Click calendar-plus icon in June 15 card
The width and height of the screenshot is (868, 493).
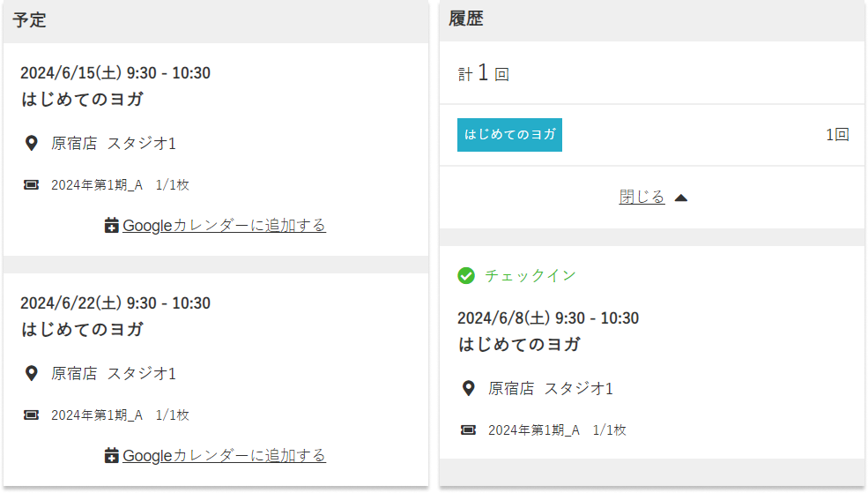111,226
